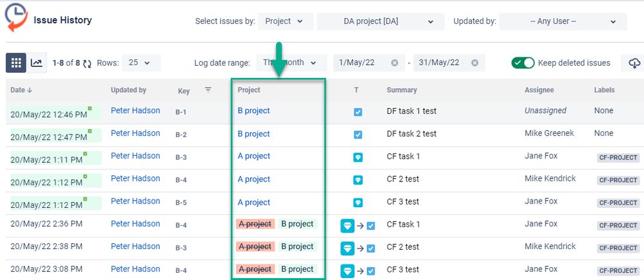
Task: Open the Updated by Any User dropdown
Action: [x=563, y=21]
